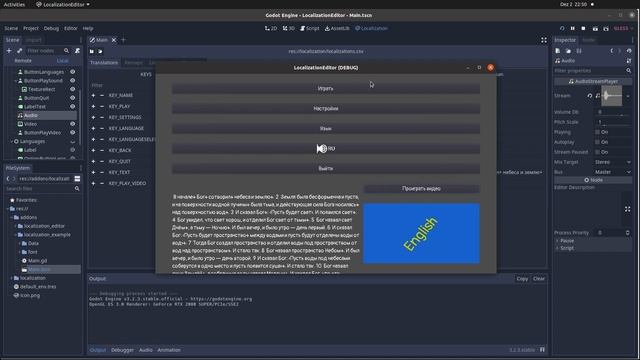The image size is (640, 360).
Task: Stop the running project
Action: [583, 28]
